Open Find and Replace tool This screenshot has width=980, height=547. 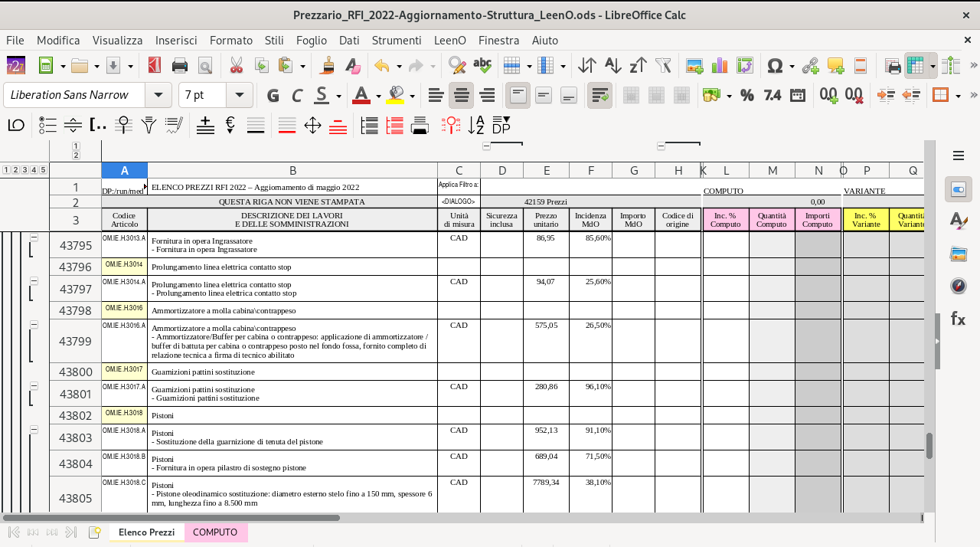click(457, 66)
